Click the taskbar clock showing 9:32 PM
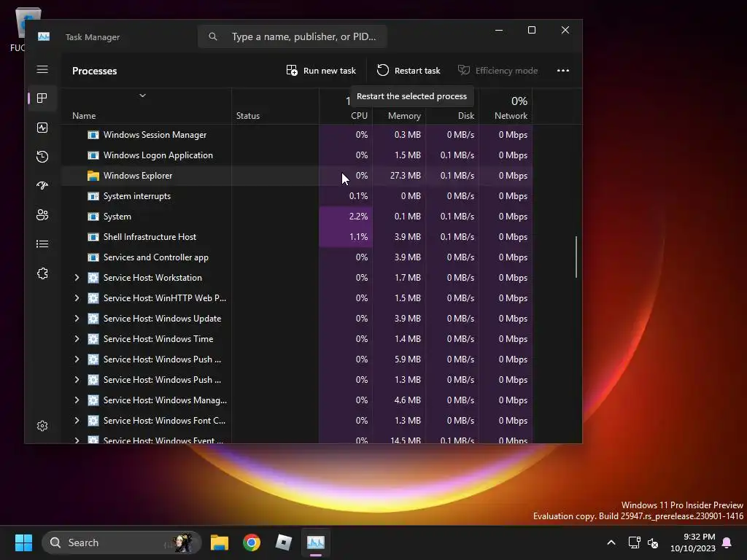 click(x=693, y=542)
